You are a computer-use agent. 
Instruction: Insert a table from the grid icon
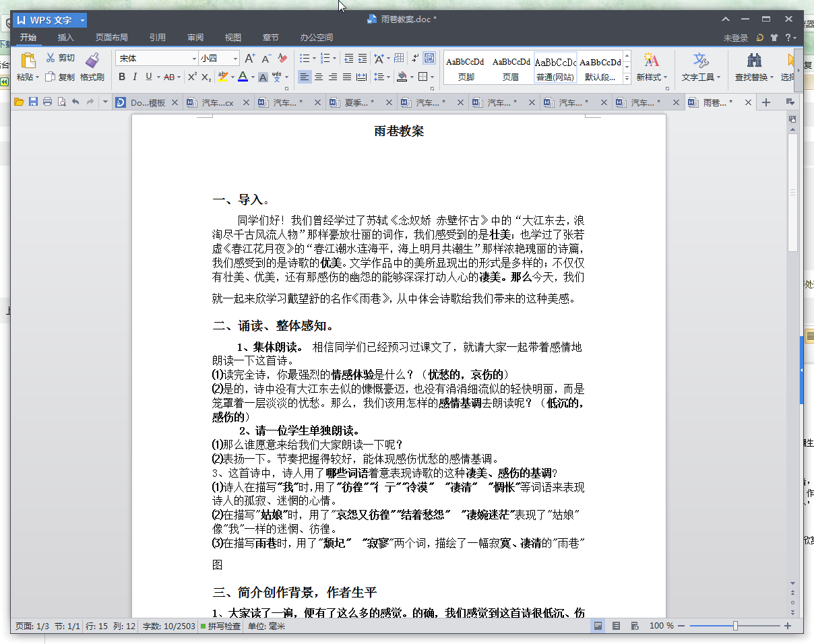(x=399, y=59)
